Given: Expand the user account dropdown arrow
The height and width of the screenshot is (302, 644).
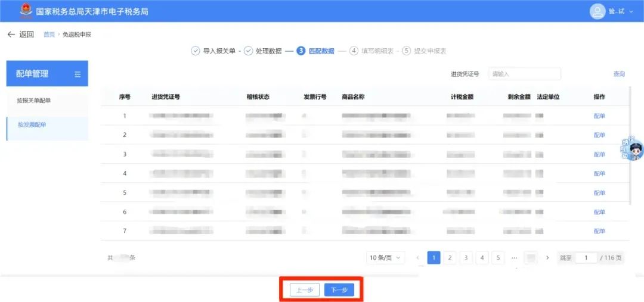Looking at the screenshot, I should pos(631,11).
